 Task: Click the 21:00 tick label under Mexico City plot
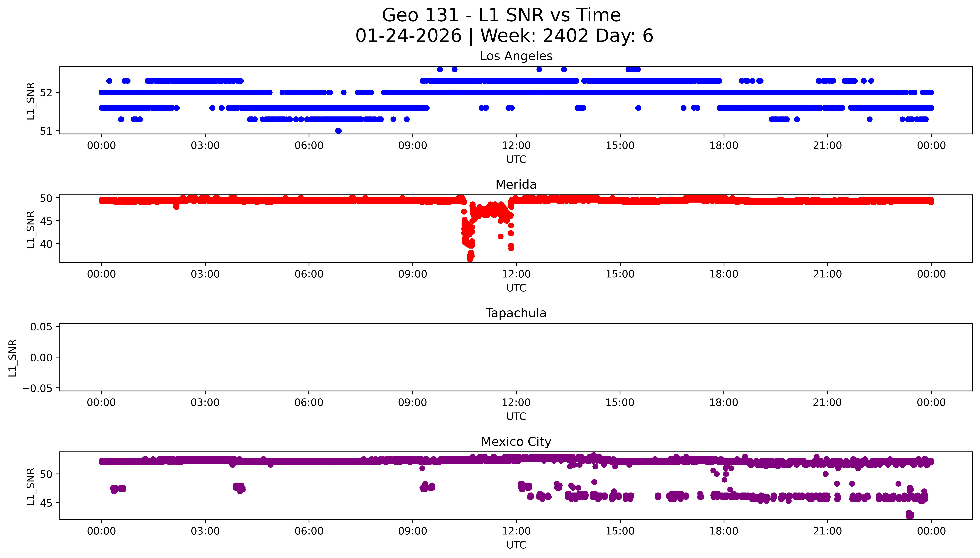[827, 531]
